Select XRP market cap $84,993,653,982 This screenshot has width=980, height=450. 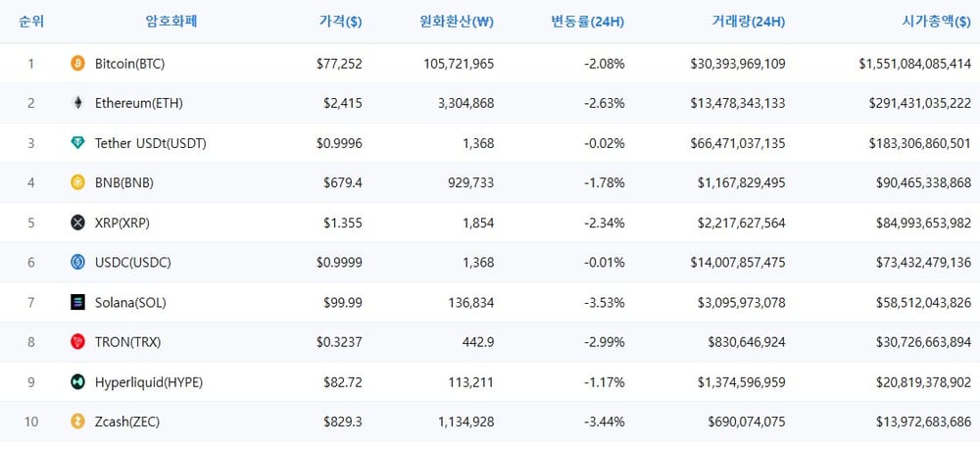click(924, 223)
